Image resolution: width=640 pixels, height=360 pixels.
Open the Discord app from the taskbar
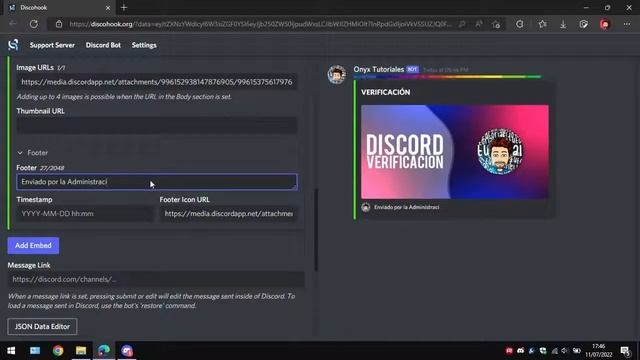point(127,351)
